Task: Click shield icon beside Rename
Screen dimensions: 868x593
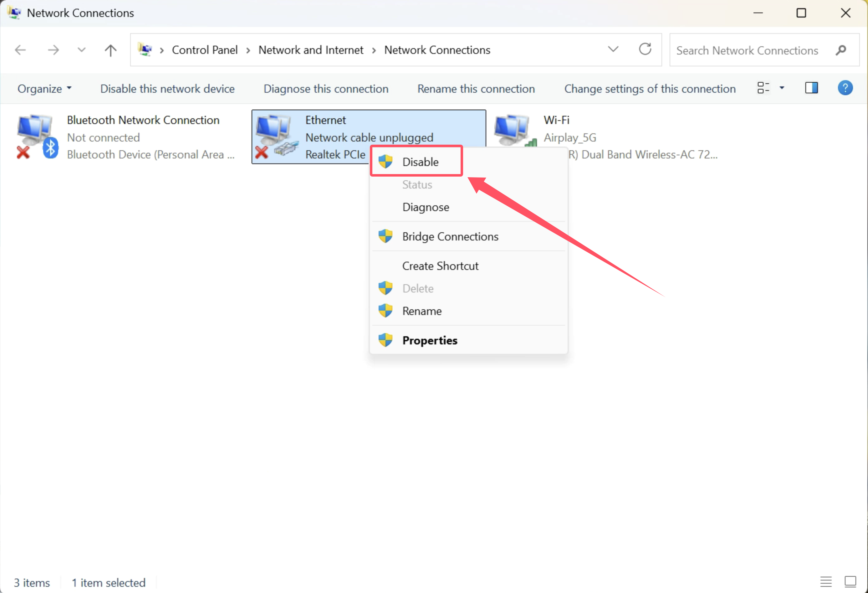Action: (385, 310)
